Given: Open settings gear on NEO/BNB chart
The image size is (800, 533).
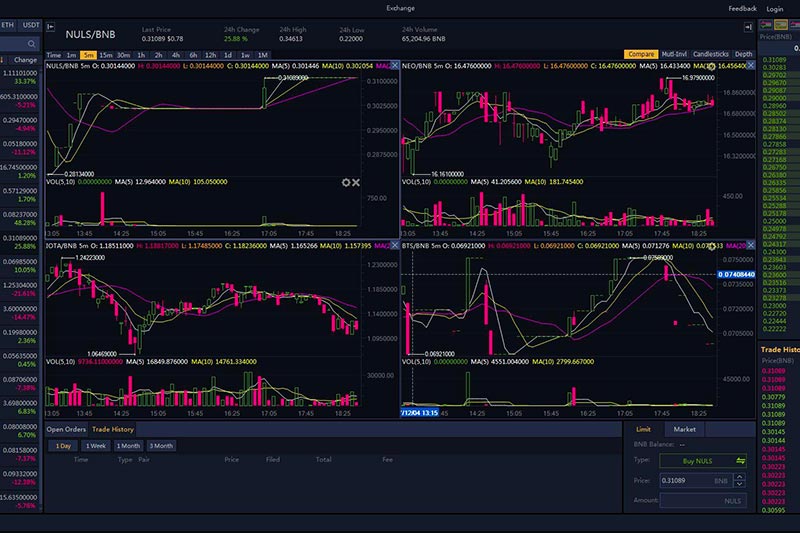Looking at the screenshot, I should (x=712, y=65).
